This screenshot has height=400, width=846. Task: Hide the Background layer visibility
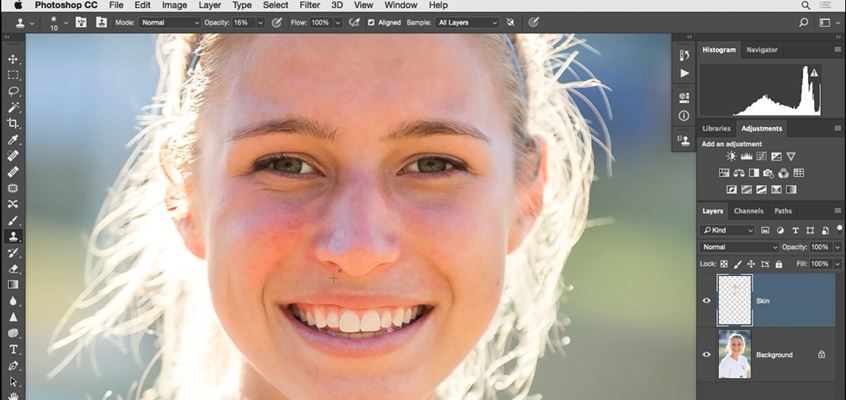707,355
